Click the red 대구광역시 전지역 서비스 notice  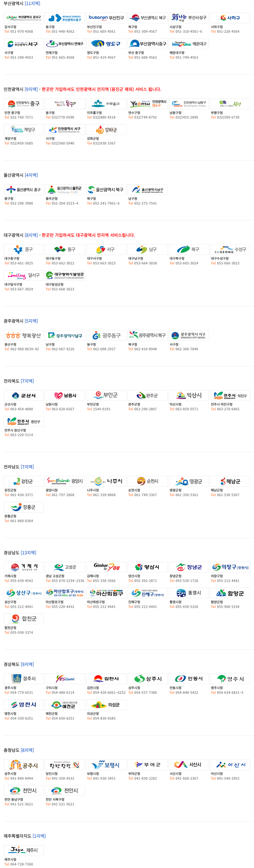[x=88, y=235]
